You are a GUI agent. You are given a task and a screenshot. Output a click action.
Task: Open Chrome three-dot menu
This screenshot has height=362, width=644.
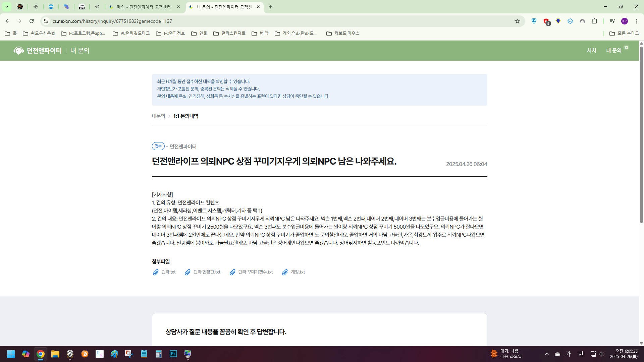click(x=636, y=21)
